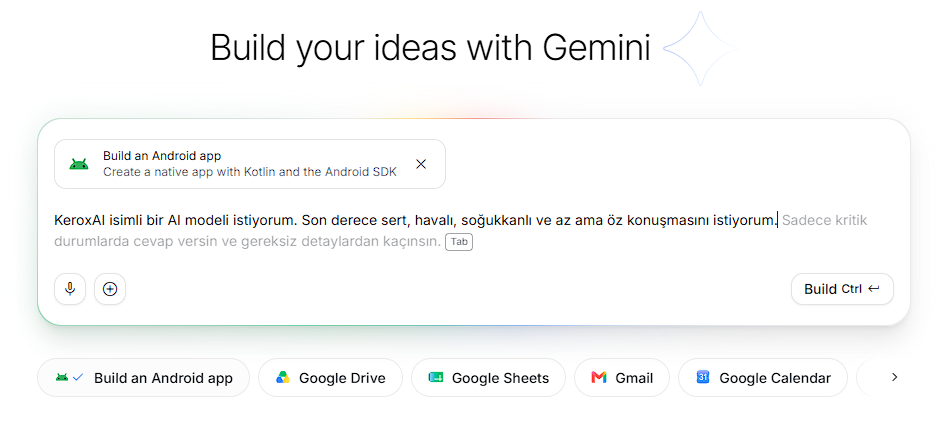This screenshot has width=946, height=425.
Task: Select the Google Drive chip
Action: 330,378
